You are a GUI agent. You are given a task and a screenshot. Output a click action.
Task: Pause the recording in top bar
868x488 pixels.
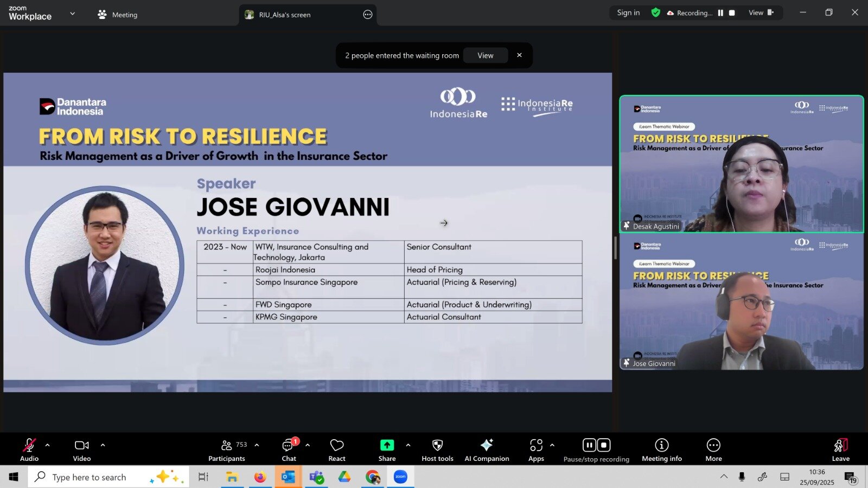720,13
